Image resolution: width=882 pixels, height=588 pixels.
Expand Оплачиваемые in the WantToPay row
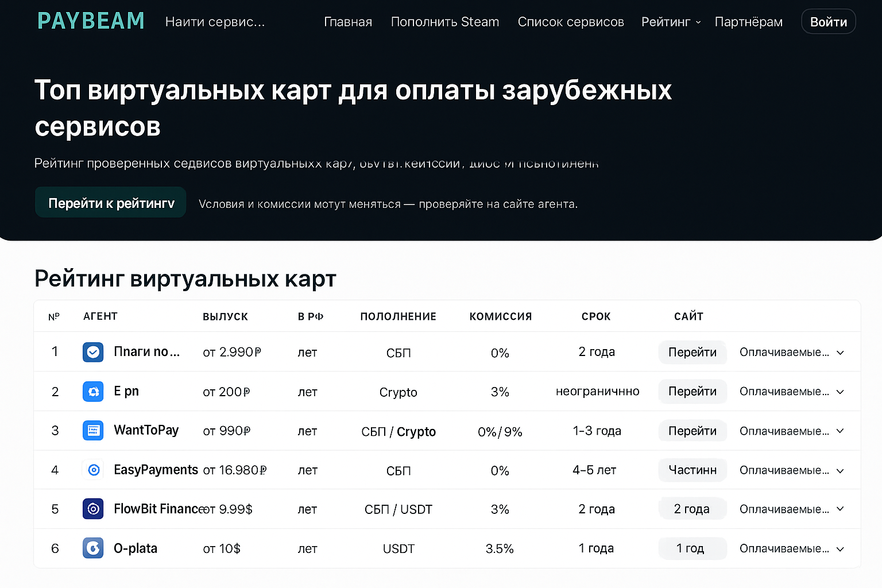pos(792,431)
